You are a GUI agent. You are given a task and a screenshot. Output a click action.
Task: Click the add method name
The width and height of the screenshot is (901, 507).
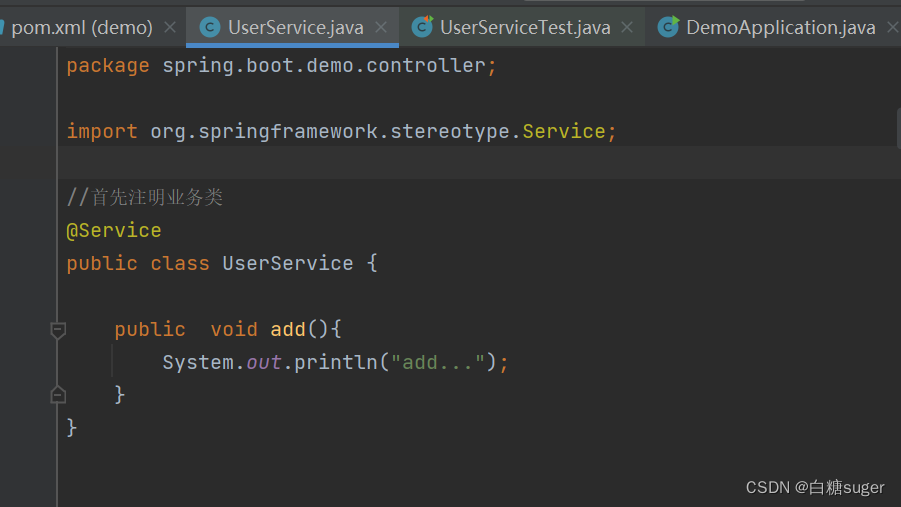288,329
